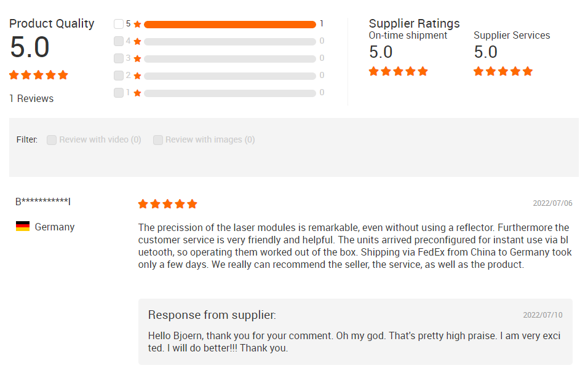Check the 3-star rating filter checkbox
This screenshot has height=376, width=588.
click(x=119, y=58)
